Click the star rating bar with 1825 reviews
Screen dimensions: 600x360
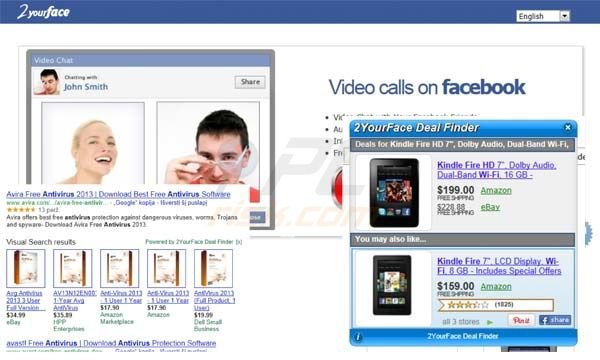[496, 305]
